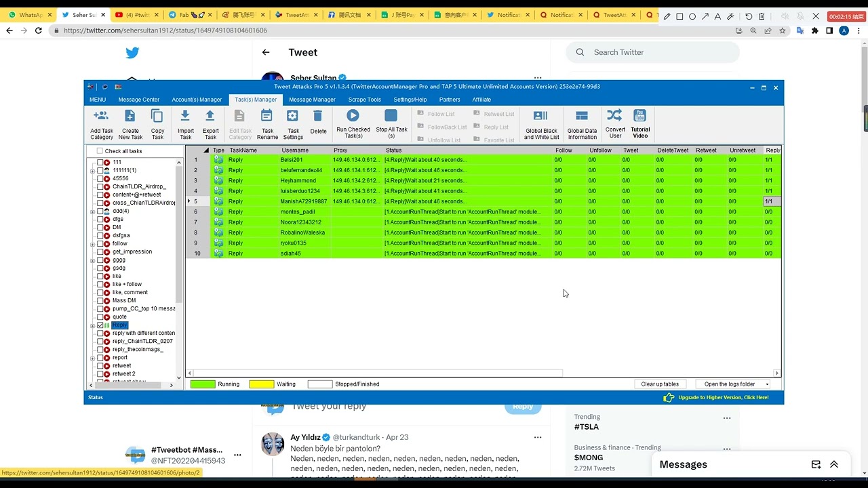
Task: Click the annotation trash icon
Action: click(x=762, y=16)
